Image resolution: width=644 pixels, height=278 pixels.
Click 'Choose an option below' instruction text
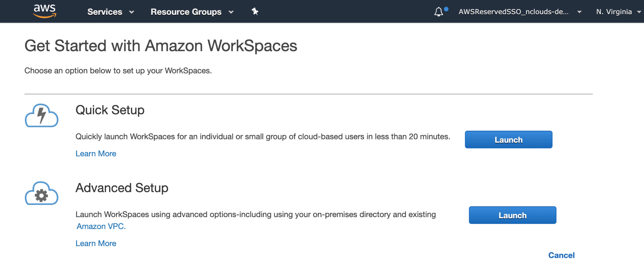click(118, 71)
